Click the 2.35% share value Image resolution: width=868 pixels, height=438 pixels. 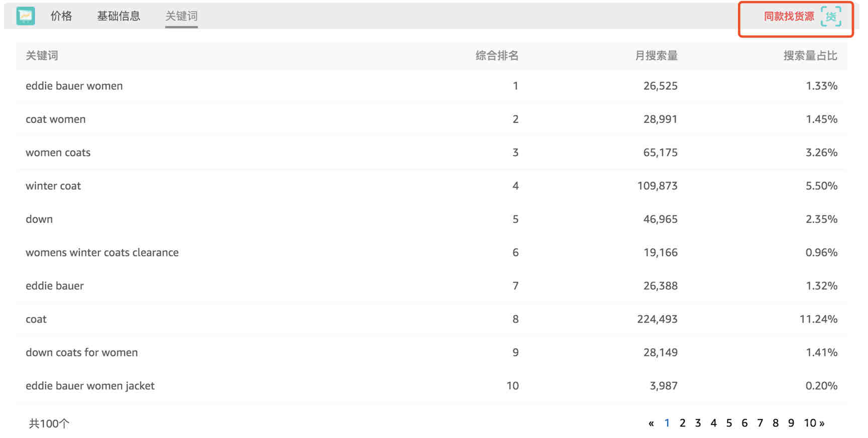(x=822, y=219)
